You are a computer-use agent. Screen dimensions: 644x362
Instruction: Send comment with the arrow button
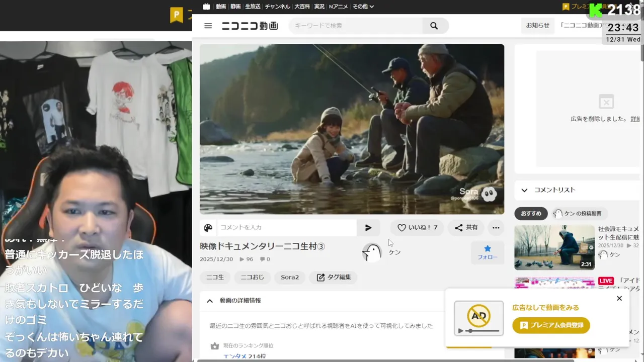pyautogui.click(x=368, y=228)
